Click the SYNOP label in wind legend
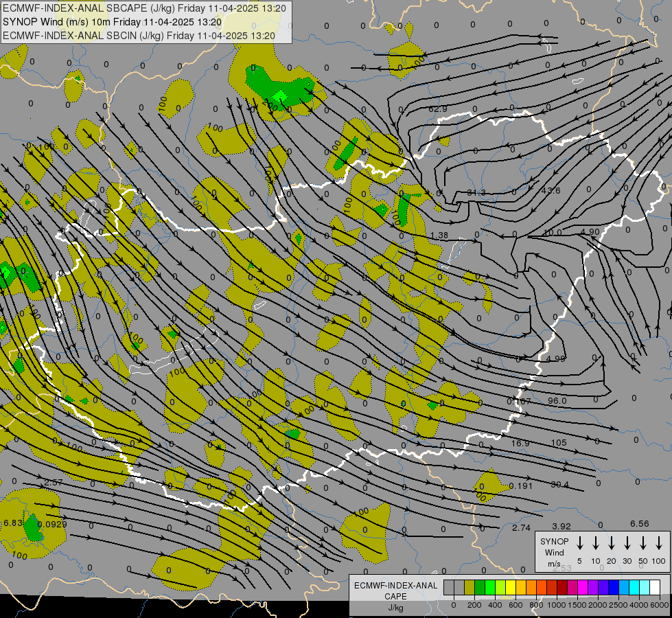The height and width of the screenshot is (618, 672). coord(554,541)
